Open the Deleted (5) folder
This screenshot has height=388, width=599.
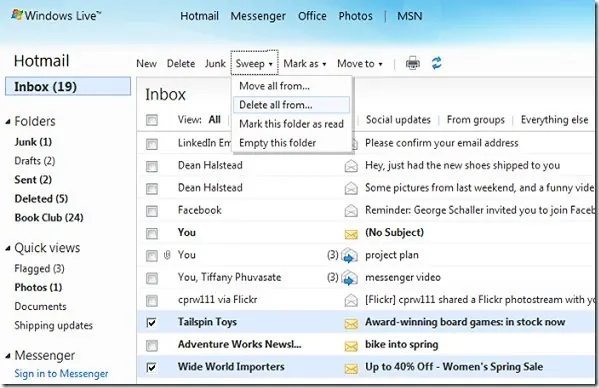coord(41,199)
